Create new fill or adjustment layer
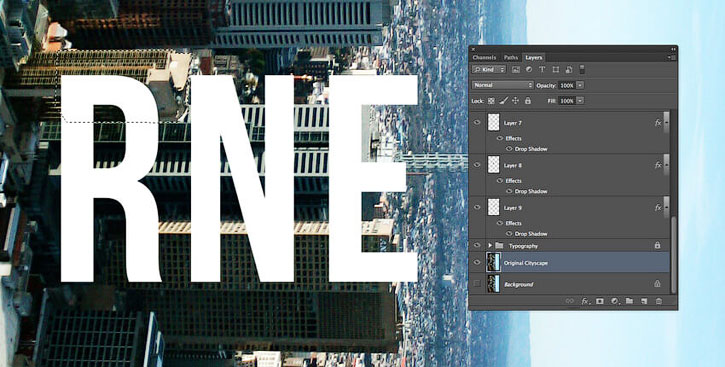Viewport: 725px width, 367px height. click(x=614, y=301)
